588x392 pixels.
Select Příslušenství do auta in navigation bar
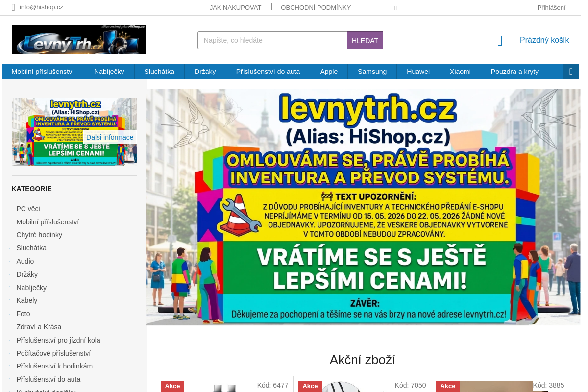268,72
